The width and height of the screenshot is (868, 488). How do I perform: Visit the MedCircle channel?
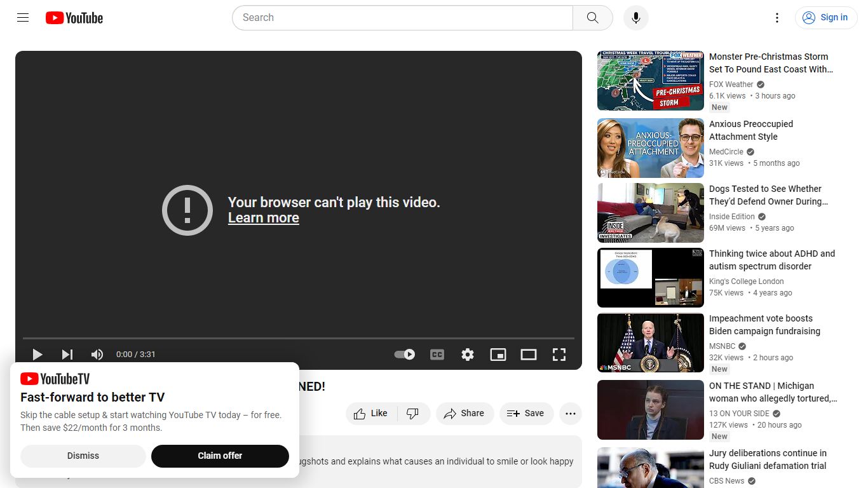coord(726,152)
